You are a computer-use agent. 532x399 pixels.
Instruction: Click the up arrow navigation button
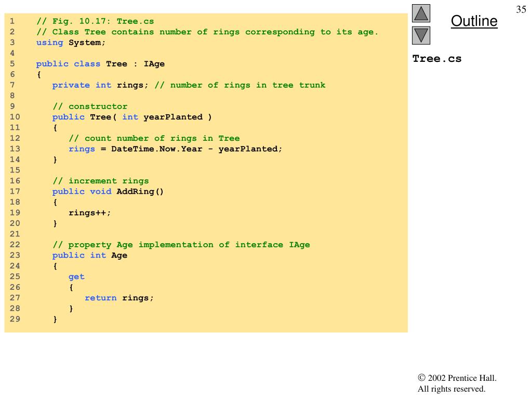[421, 13]
